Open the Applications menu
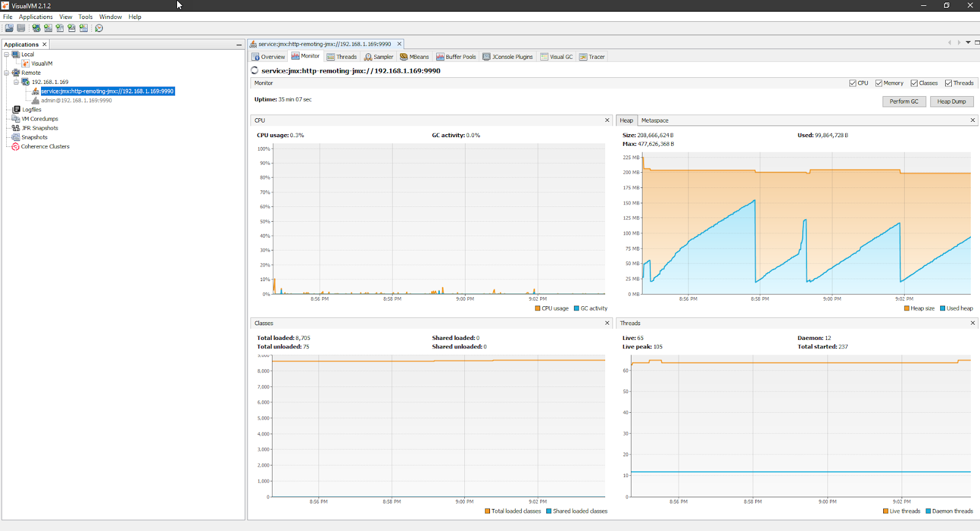The image size is (980, 531). click(36, 17)
